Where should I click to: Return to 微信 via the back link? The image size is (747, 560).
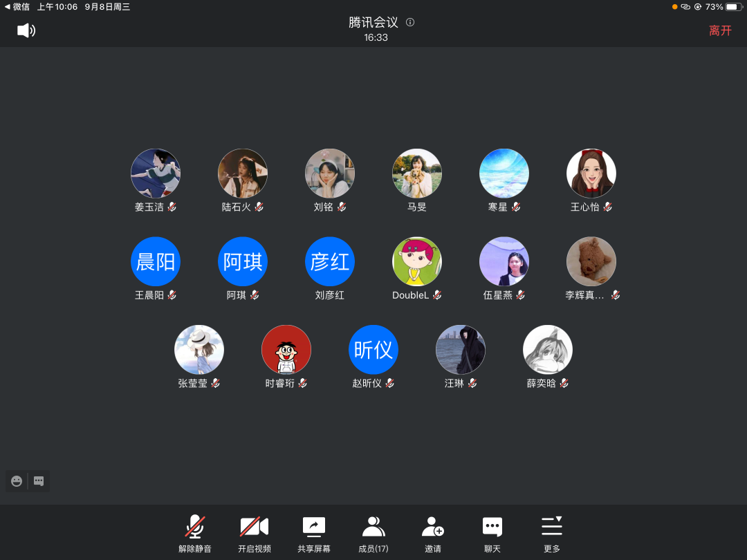(17, 7)
